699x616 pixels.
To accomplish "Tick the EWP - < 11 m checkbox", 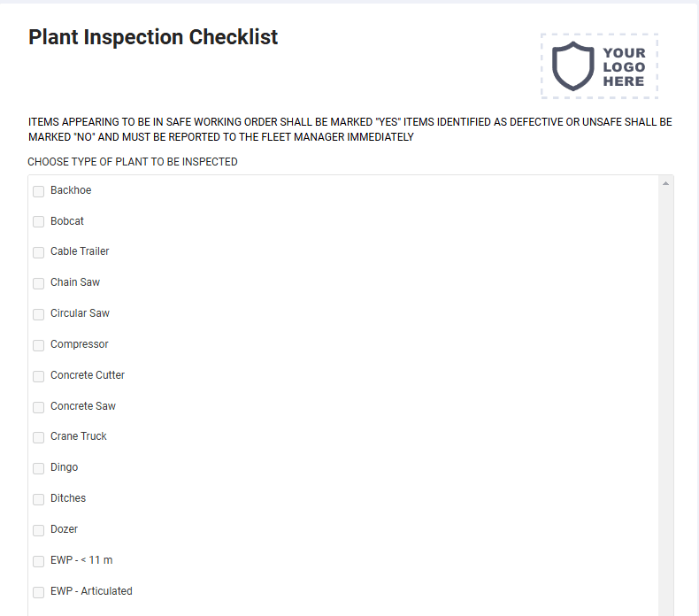I will coord(39,561).
